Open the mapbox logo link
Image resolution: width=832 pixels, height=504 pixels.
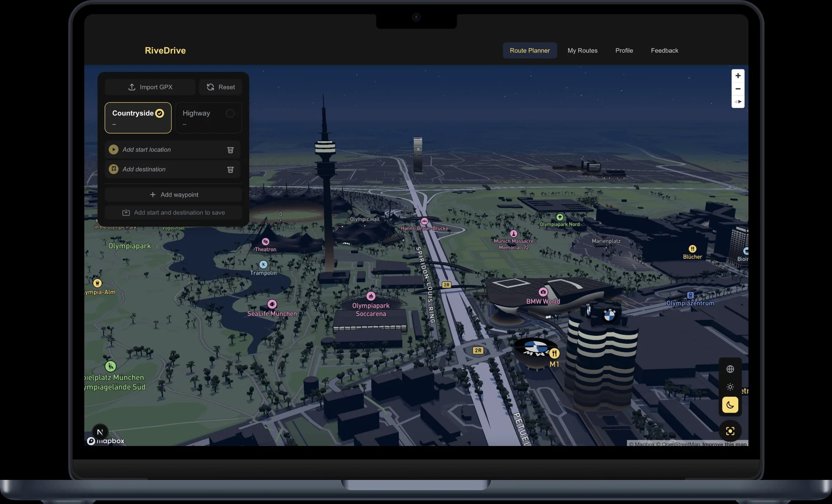(x=106, y=441)
